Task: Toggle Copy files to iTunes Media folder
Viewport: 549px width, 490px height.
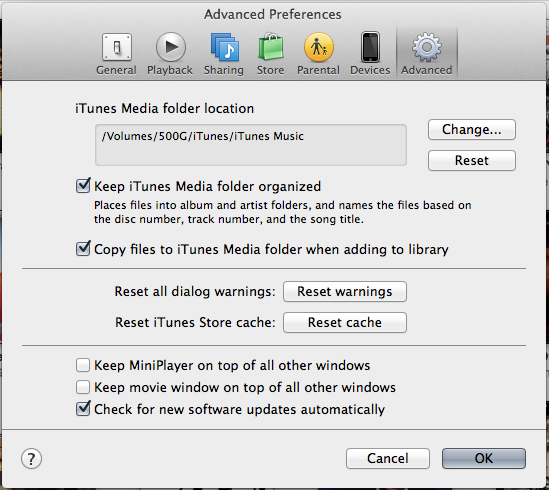Action: [x=83, y=249]
